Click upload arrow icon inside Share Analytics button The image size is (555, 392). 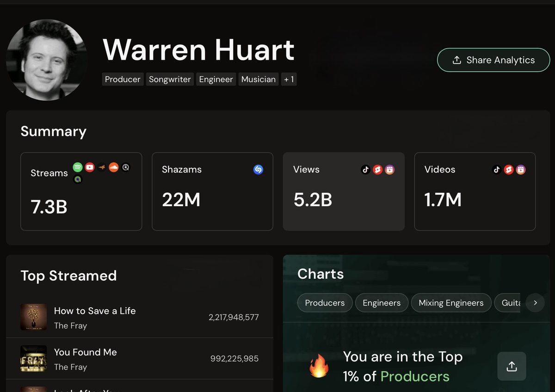pos(456,60)
